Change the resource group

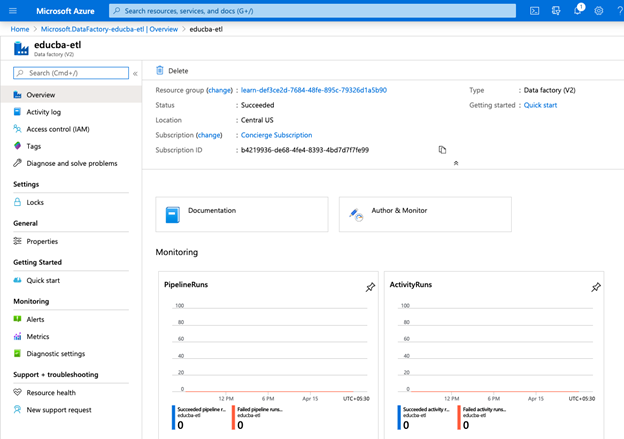tap(219, 90)
